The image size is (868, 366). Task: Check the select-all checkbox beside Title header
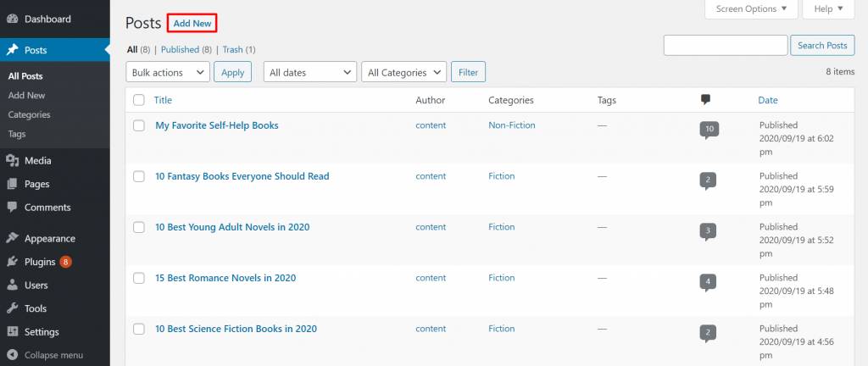[x=139, y=100]
